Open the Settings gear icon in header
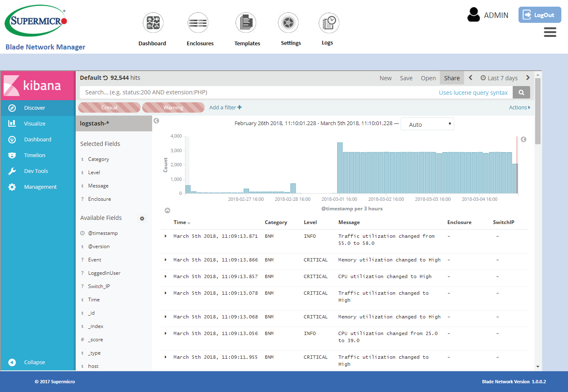The height and width of the screenshot is (392, 568). (x=288, y=23)
